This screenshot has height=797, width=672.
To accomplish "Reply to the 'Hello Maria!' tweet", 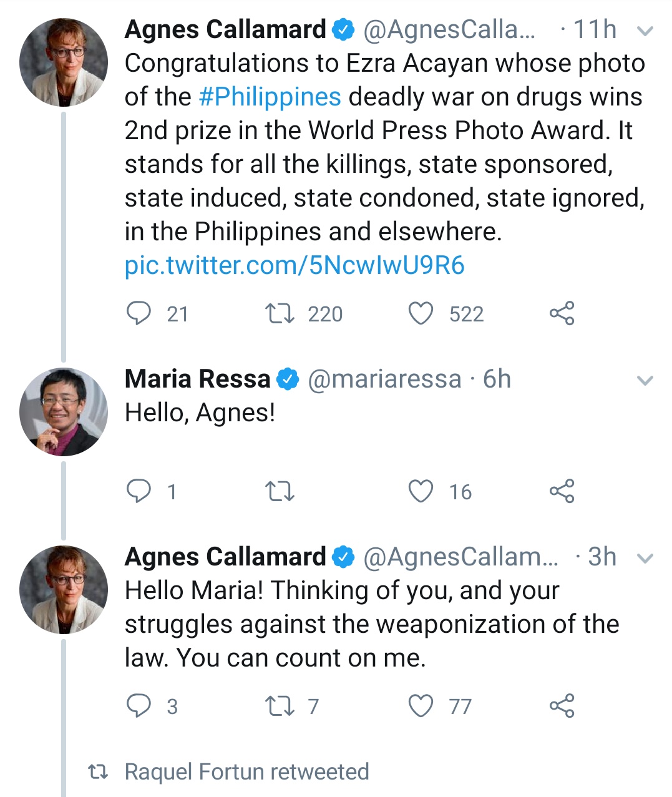I will [x=139, y=706].
